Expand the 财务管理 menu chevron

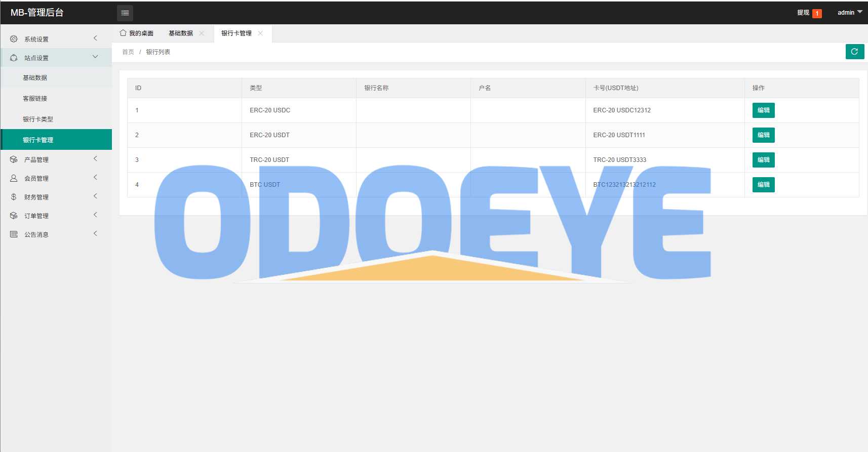pyautogui.click(x=95, y=196)
